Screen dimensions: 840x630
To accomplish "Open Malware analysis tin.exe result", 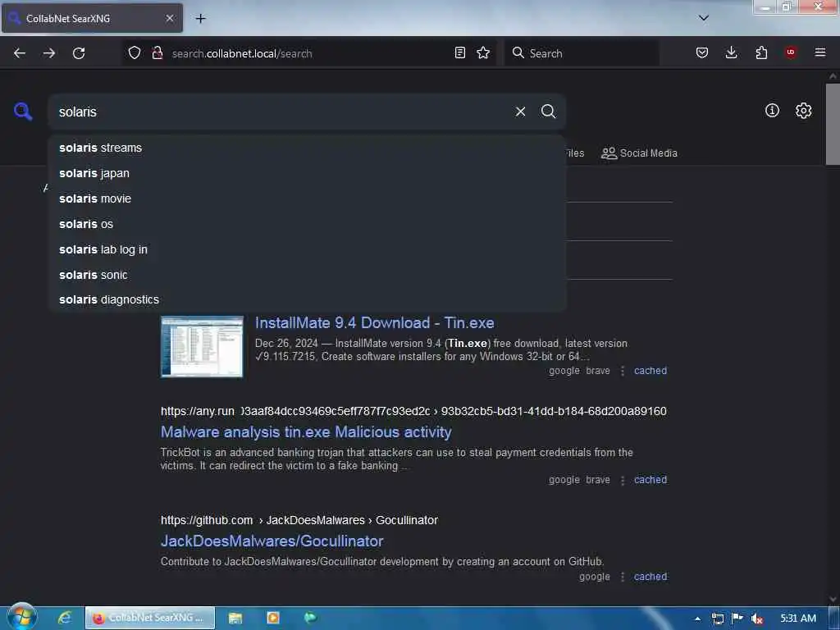I will 306,432.
